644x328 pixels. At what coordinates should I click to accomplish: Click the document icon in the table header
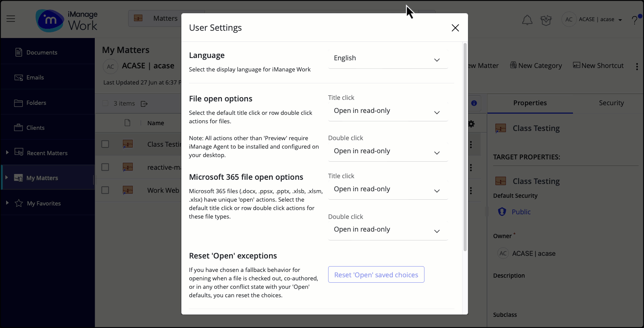tap(127, 123)
